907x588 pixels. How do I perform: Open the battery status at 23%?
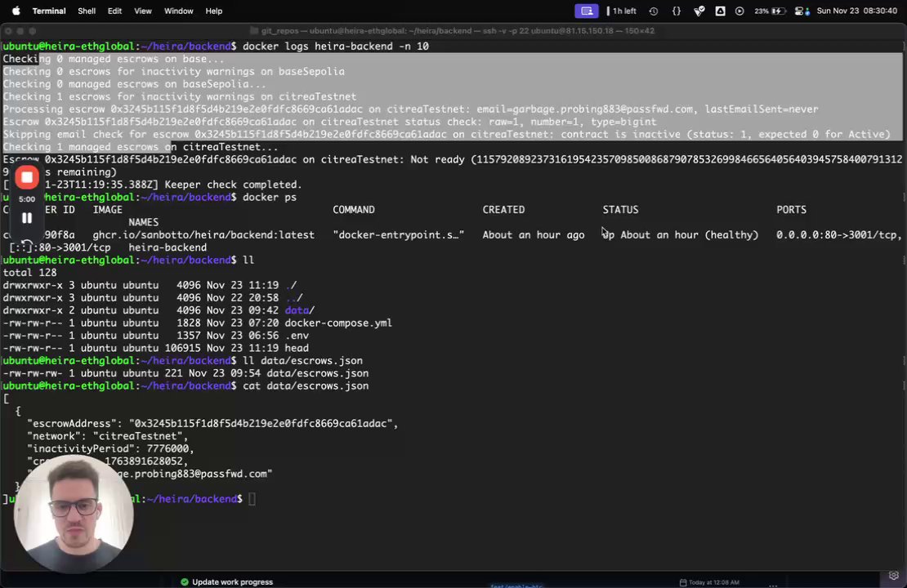[770, 11]
